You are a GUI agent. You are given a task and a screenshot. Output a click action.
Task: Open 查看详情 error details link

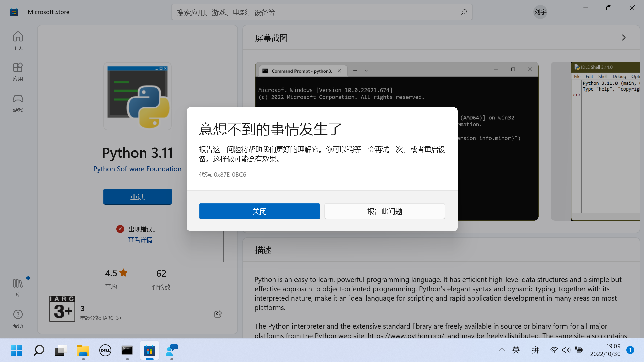[140, 240]
